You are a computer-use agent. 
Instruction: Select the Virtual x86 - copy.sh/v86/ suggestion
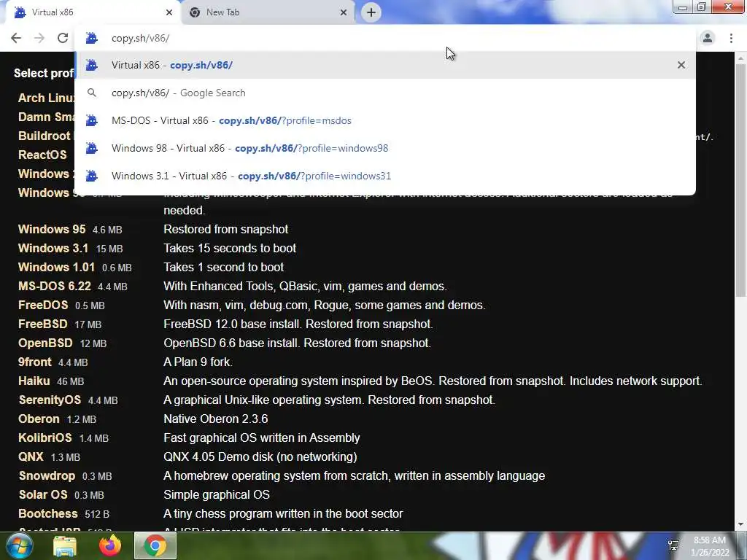point(385,65)
